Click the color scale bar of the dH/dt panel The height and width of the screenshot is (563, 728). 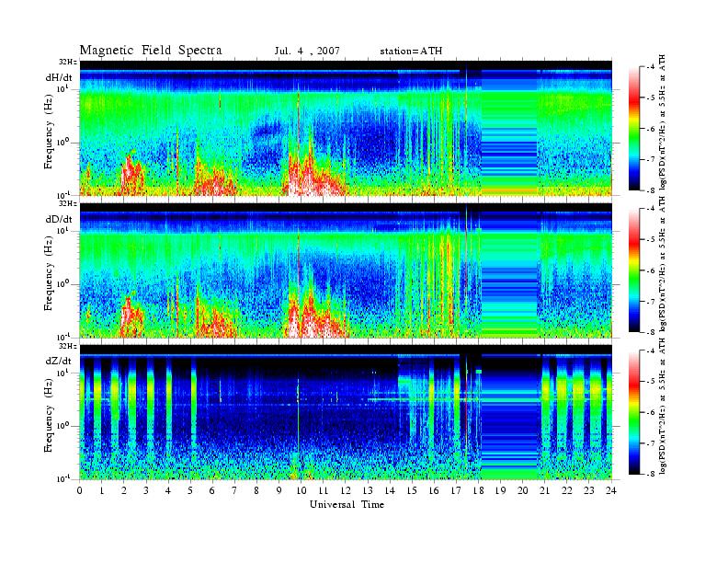point(634,128)
